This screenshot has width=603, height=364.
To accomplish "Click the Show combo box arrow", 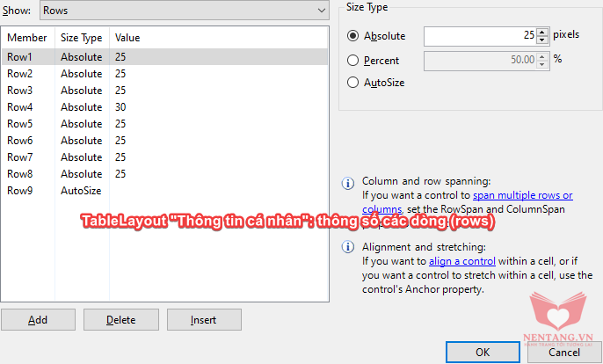I will [322, 11].
